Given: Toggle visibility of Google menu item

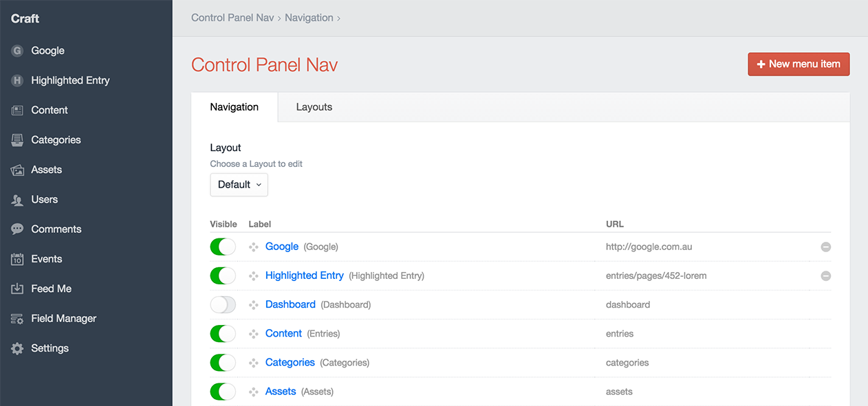Looking at the screenshot, I should coord(223,247).
